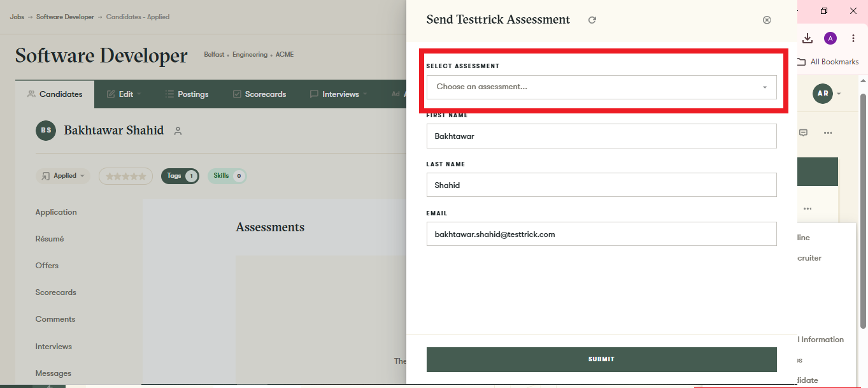
Task: Expand the Interviews tab dropdown arrow
Action: coord(365,94)
